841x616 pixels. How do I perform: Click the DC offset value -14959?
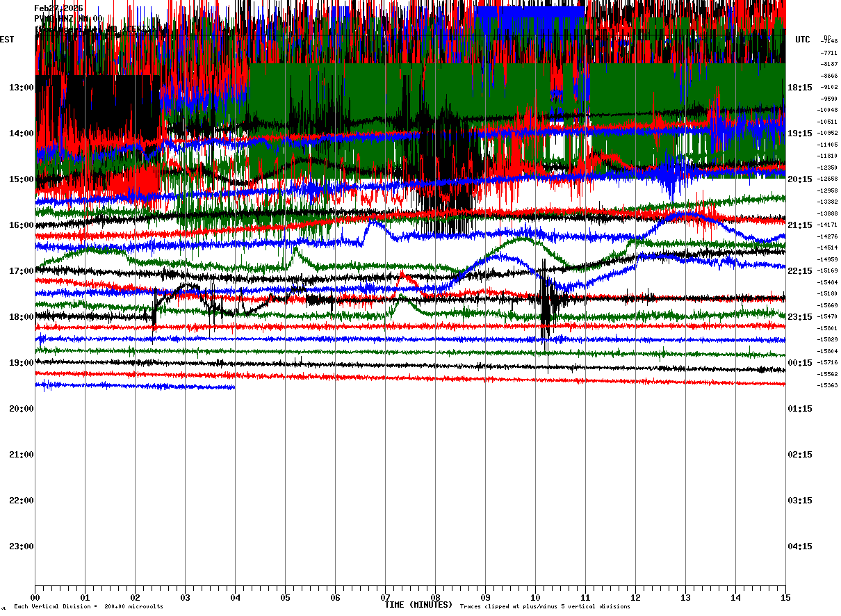[827, 259]
